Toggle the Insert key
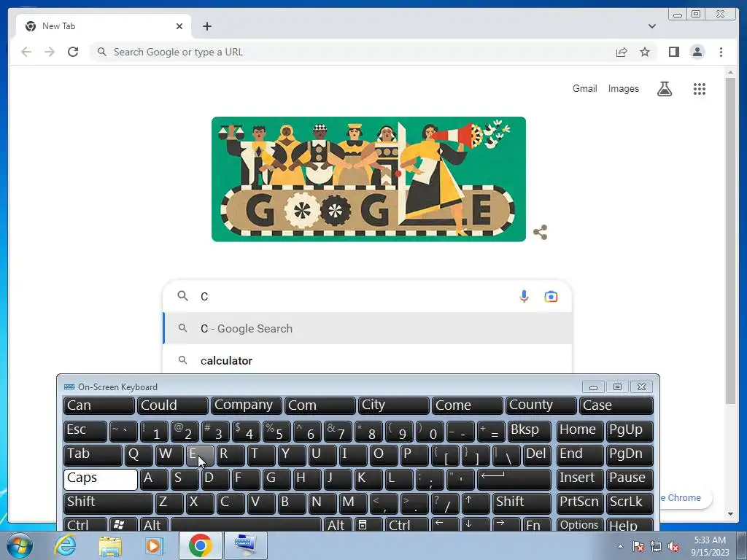 580,480
